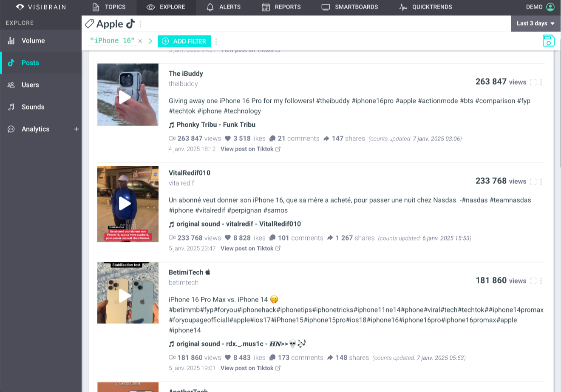Click the vitalredif username
Image resolution: width=561 pixels, height=392 pixels.
[x=181, y=183]
